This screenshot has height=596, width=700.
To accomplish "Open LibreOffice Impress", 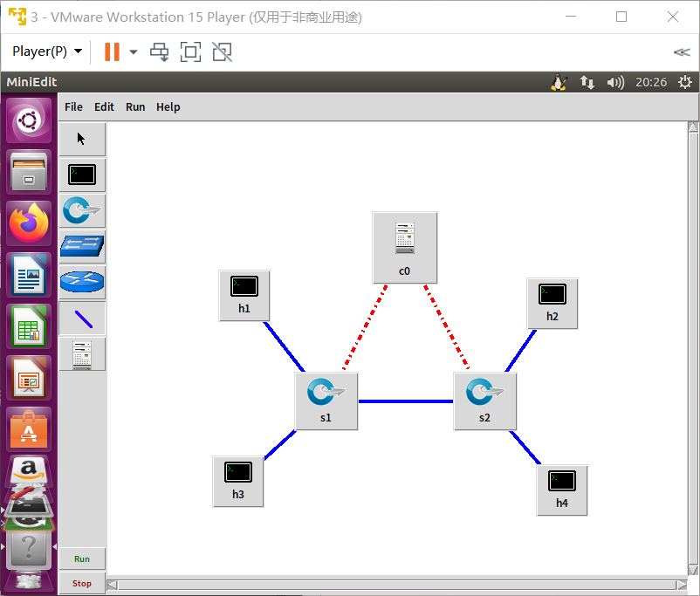I will point(29,378).
